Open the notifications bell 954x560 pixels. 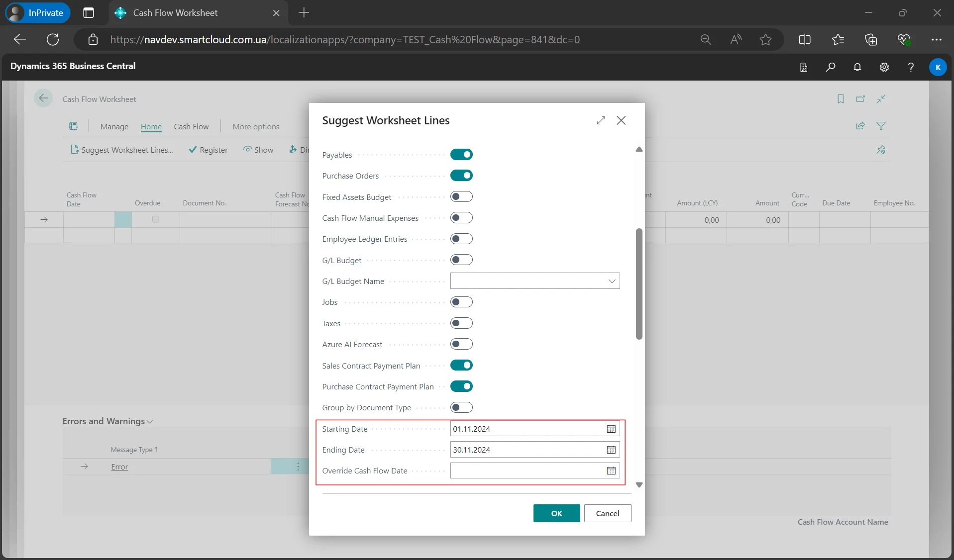pos(857,67)
